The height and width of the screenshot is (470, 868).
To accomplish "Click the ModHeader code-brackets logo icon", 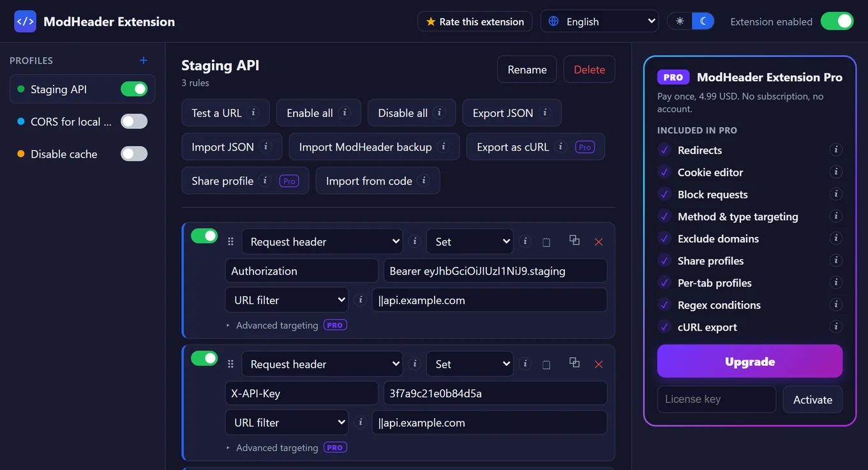I will click(x=25, y=21).
